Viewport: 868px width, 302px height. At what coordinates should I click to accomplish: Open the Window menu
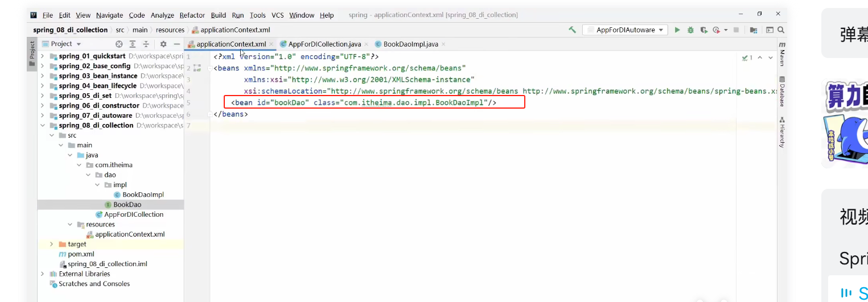(302, 15)
